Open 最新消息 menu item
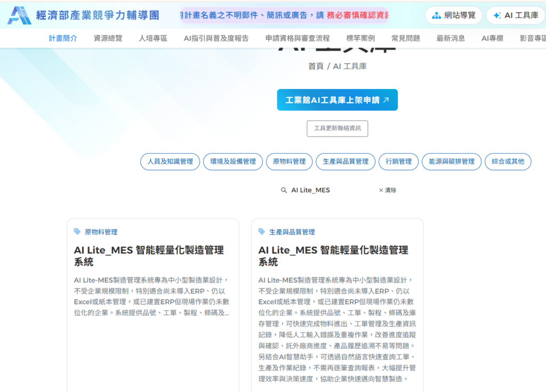Image resolution: width=546 pixels, height=392 pixels. [x=451, y=38]
